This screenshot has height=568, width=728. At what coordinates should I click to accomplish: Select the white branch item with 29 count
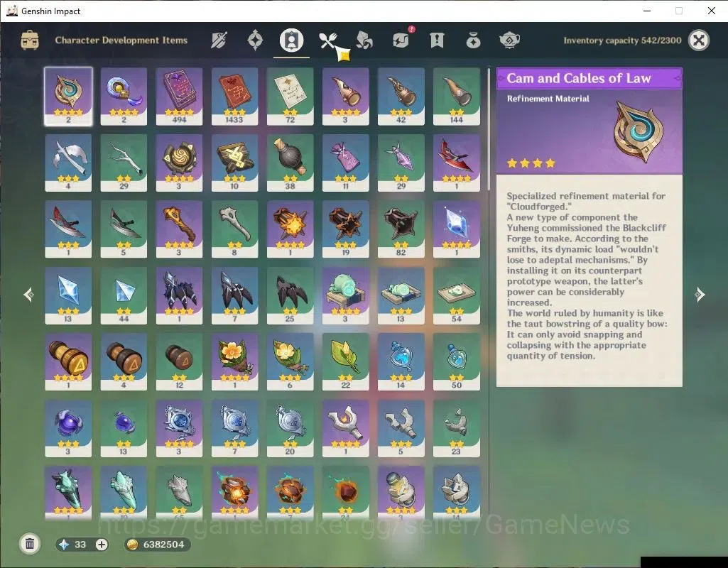tap(124, 163)
